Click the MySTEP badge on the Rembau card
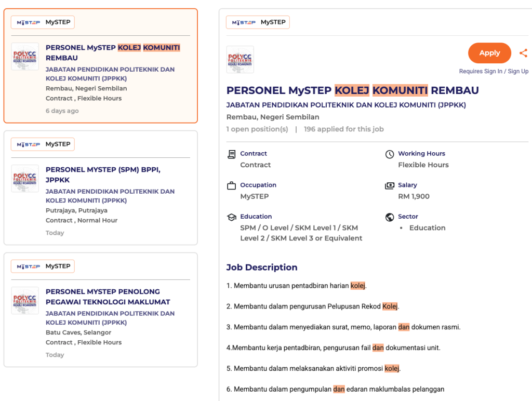The width and height of the screenshot is (532, 401). click(x=43, y=22)
